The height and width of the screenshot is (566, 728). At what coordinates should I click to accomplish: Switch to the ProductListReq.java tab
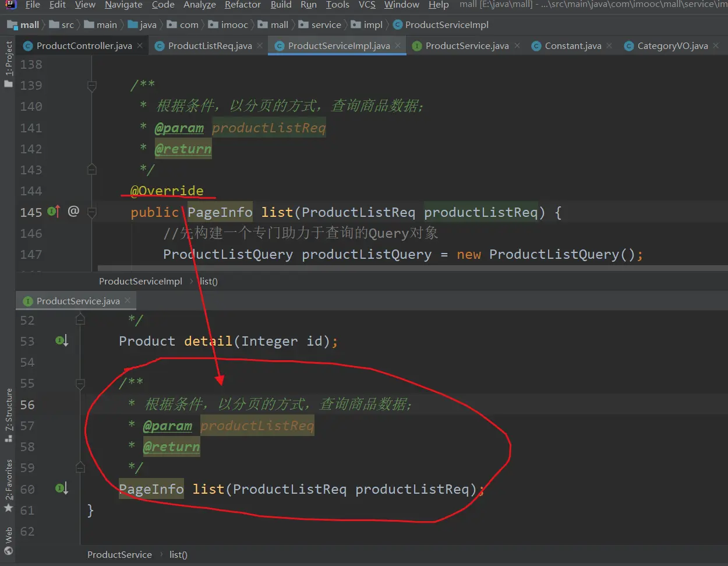tap(210, 45)
